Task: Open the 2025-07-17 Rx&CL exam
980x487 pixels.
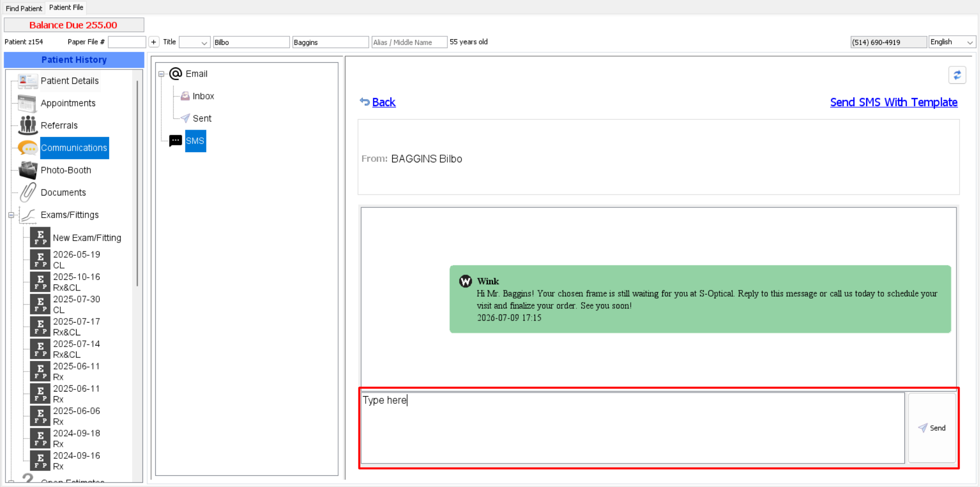Action: coord(77,327)
